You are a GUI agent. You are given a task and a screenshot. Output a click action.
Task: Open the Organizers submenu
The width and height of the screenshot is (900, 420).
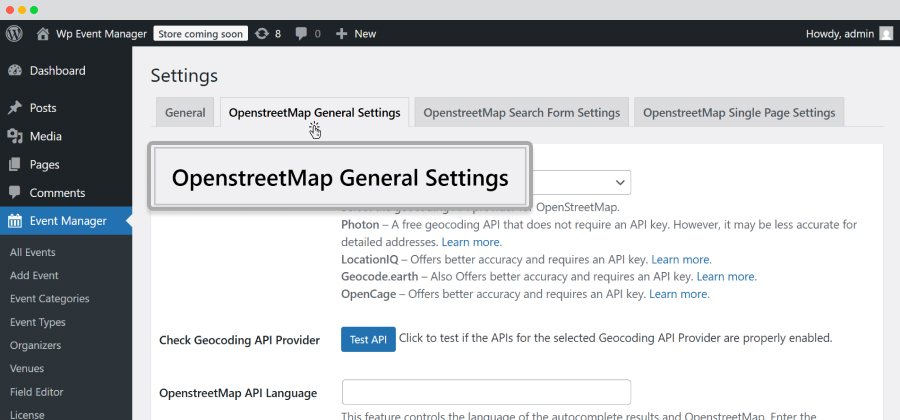(x=35, y=345)
